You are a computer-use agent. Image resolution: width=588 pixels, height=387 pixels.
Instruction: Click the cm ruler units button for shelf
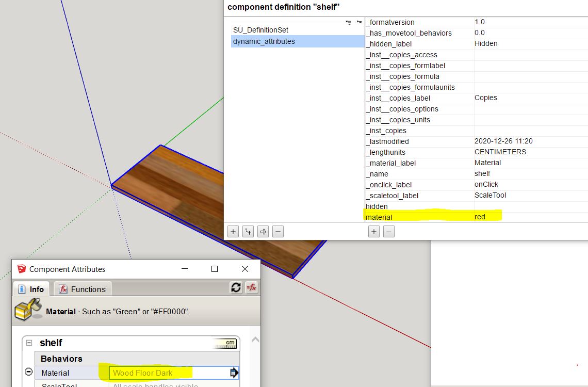[227, 342]
